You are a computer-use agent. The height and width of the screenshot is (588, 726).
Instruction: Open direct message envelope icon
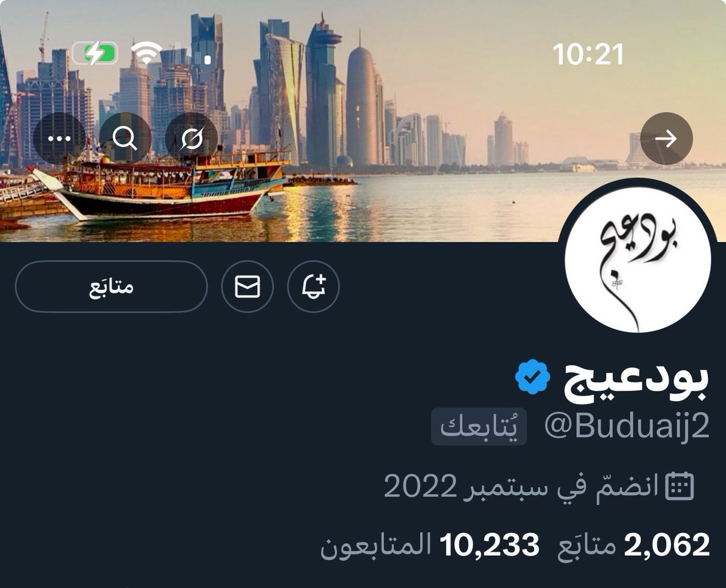click(x=247, y=287)
